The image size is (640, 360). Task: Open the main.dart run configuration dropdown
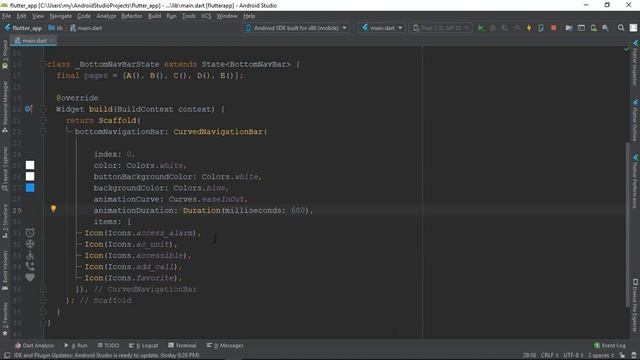[x=382, y=28]
